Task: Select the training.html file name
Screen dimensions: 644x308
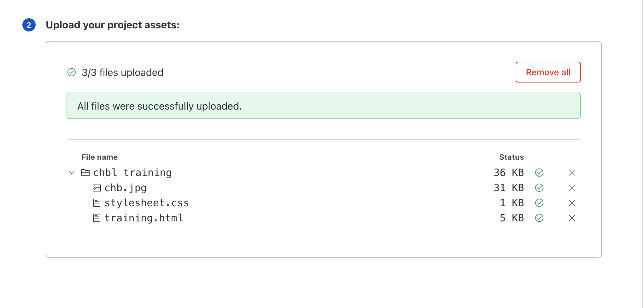Action: pyautogui.click(x=144, y=218)
